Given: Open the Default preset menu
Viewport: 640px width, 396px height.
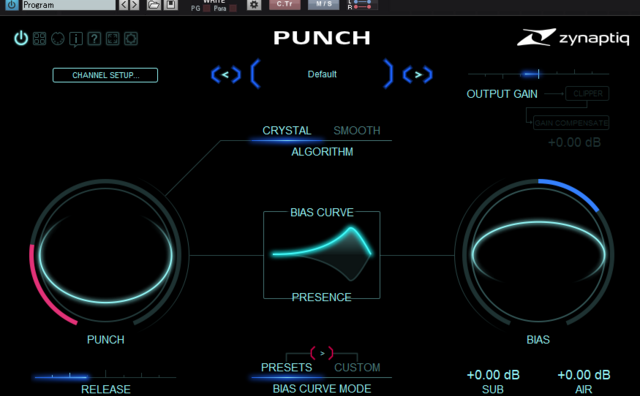Looking at the screenshot, I should 322,74.
